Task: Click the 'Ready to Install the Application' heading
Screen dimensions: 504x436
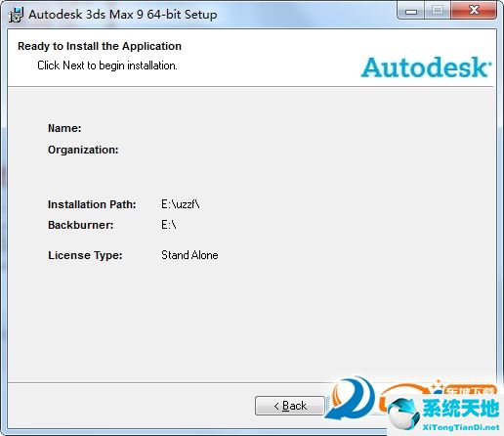Action: (100, 46)
